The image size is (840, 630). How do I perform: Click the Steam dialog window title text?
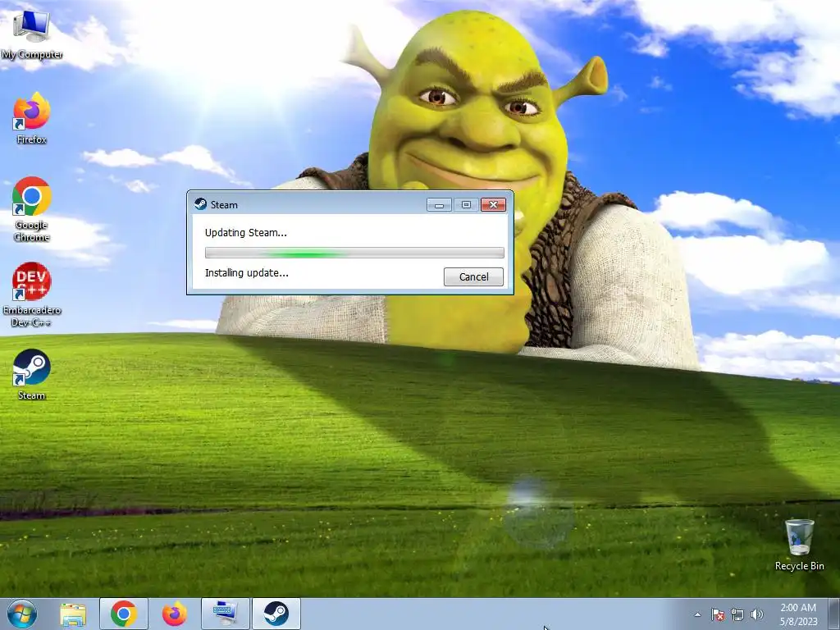click(224, 204)
